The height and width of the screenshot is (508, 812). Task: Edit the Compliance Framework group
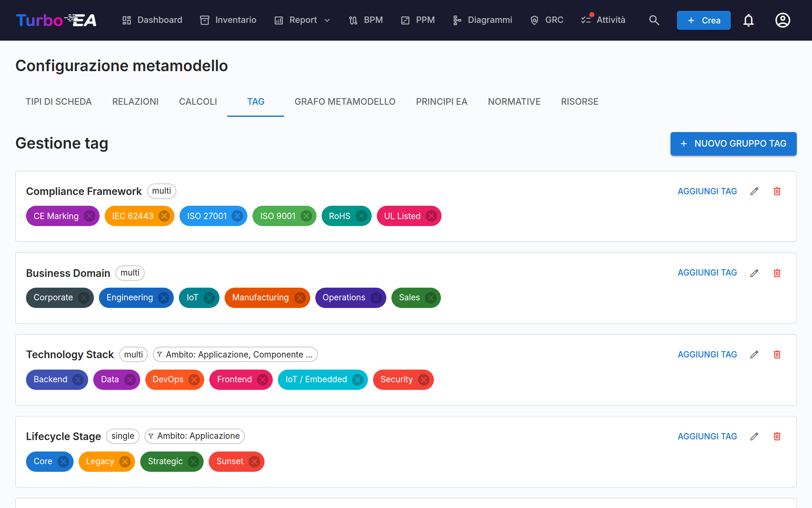pyautogui.click(x=754, y=191)
